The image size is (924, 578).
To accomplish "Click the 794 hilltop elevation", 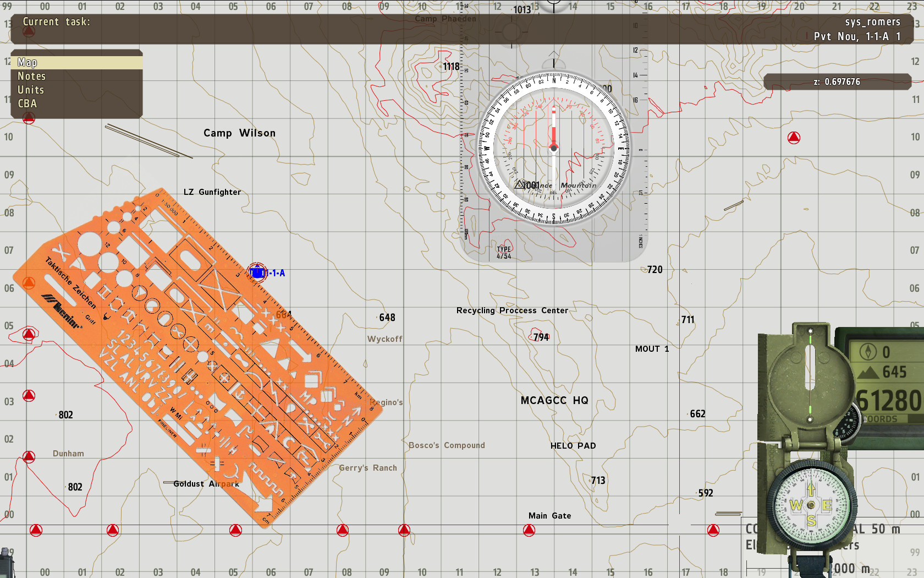I will [541, 337].
